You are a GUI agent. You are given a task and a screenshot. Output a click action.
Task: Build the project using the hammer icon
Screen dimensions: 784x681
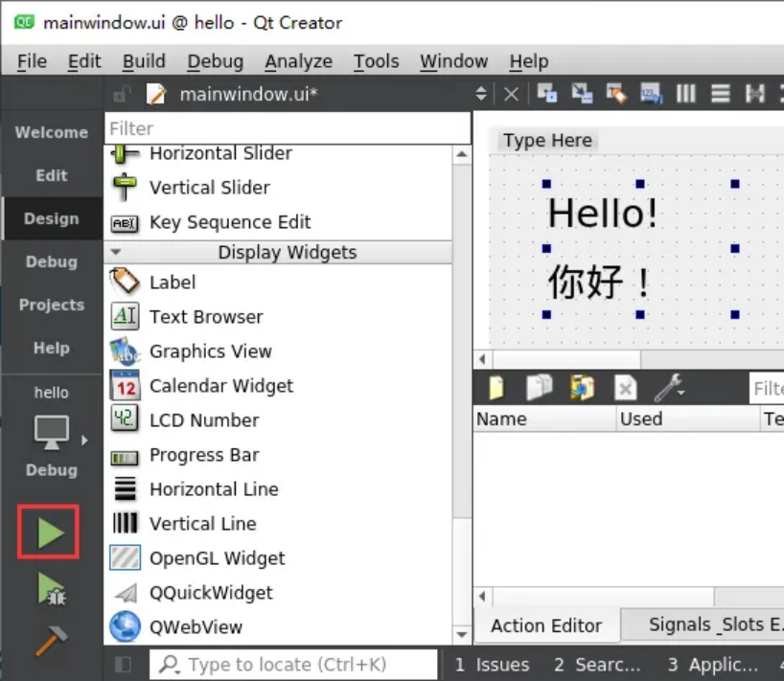pyautogui.click(x=50, y=639)
